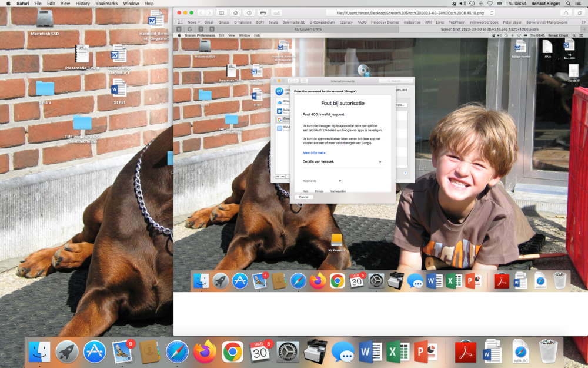Viewport: 588px width, 368px height.
Task: Expand the News bookmarks folder dropdown
Action: coord(193,22)
